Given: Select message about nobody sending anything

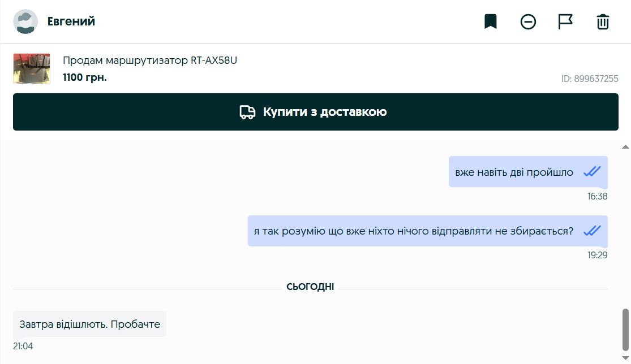Looking at the screenshot, I should point(414,231).
